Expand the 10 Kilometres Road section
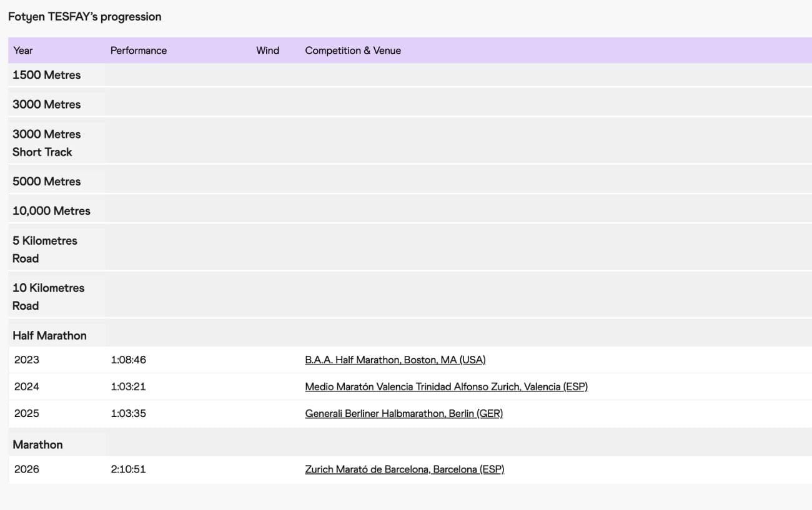Viewport: 812px width, 510px height. (x=48, y=297)
